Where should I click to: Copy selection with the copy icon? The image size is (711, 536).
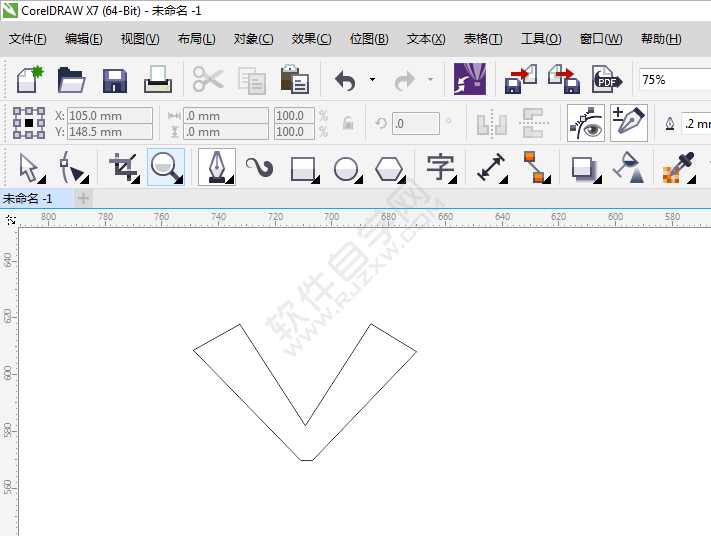pyautogui.click(x=252, y=81)
